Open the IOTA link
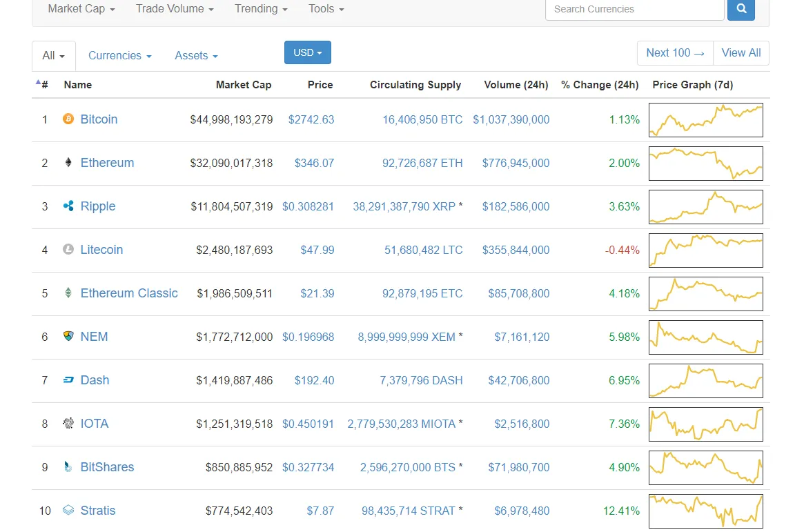 coord(95,424)
